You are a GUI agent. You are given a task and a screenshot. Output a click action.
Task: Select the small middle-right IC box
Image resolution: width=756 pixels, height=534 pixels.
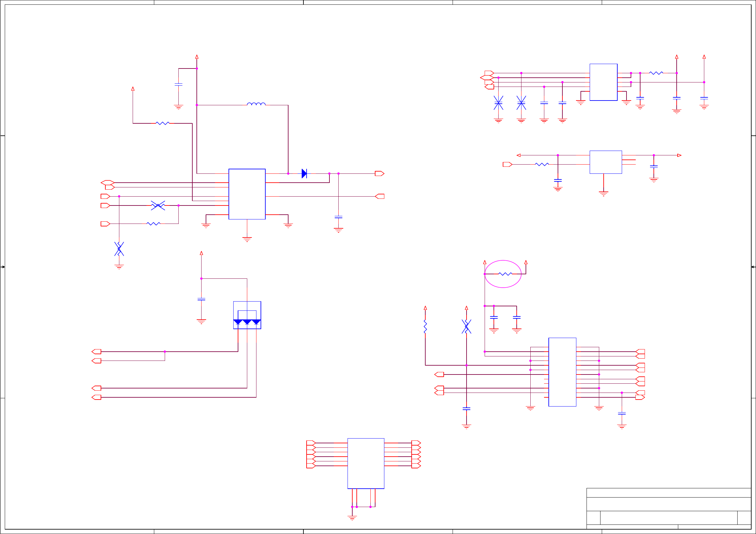[606, 162]
